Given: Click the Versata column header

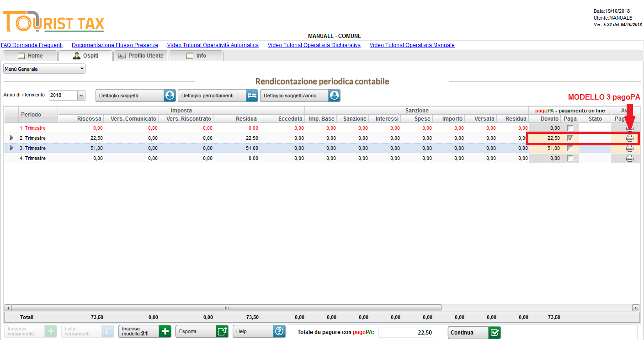Looking at the screenshot, I should click(481, 119).
